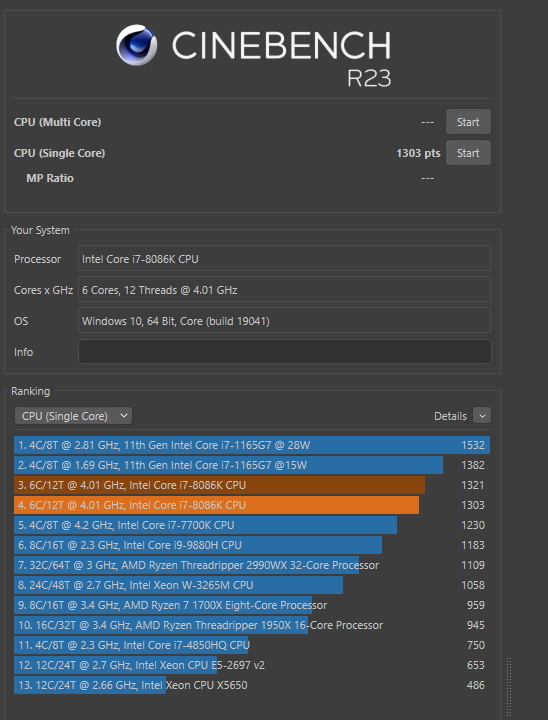548x720 pixels.
Task: Select ranking row 8, Xeon W-3265M
Action: [x=252, y=585]
